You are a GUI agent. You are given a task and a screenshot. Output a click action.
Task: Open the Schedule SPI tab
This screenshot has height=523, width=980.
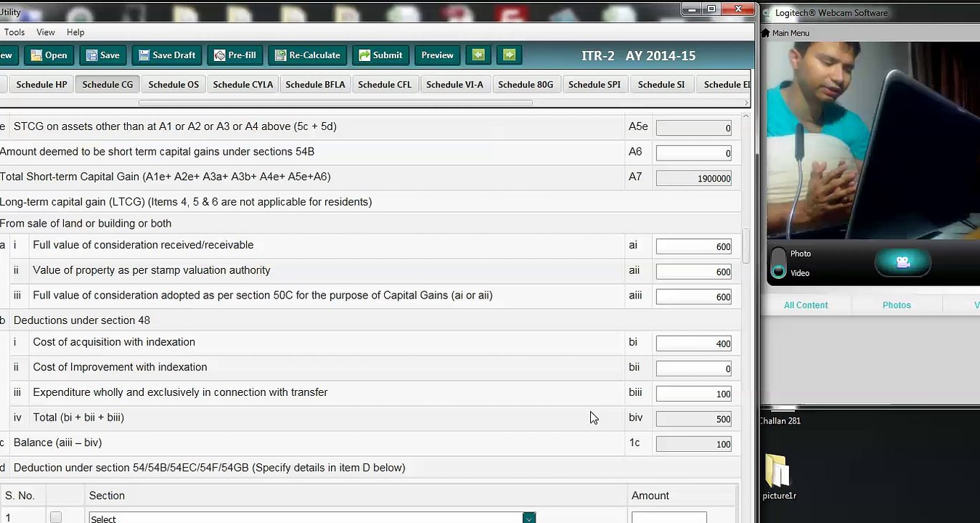click(595, 84)
